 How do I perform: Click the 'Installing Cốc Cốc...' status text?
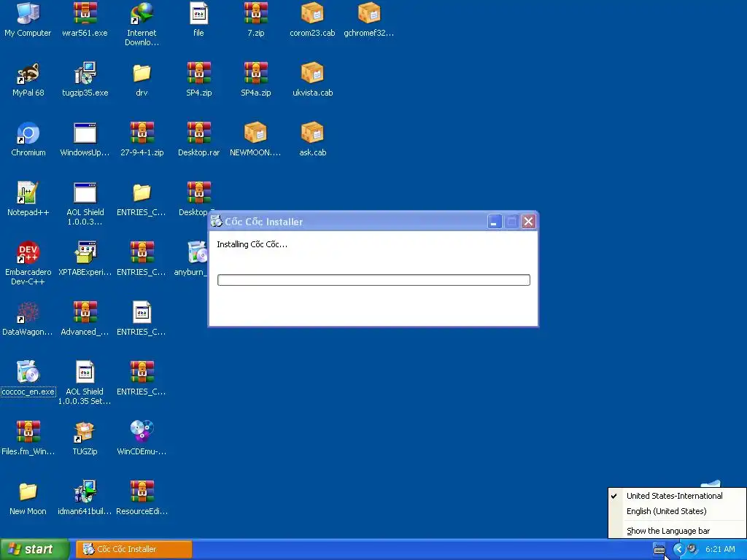coord(252,244)
